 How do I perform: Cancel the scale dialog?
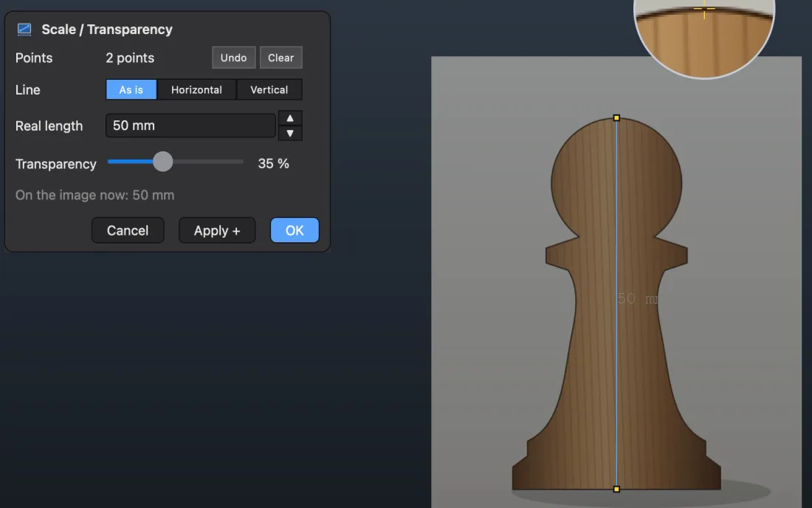(128, 230)
